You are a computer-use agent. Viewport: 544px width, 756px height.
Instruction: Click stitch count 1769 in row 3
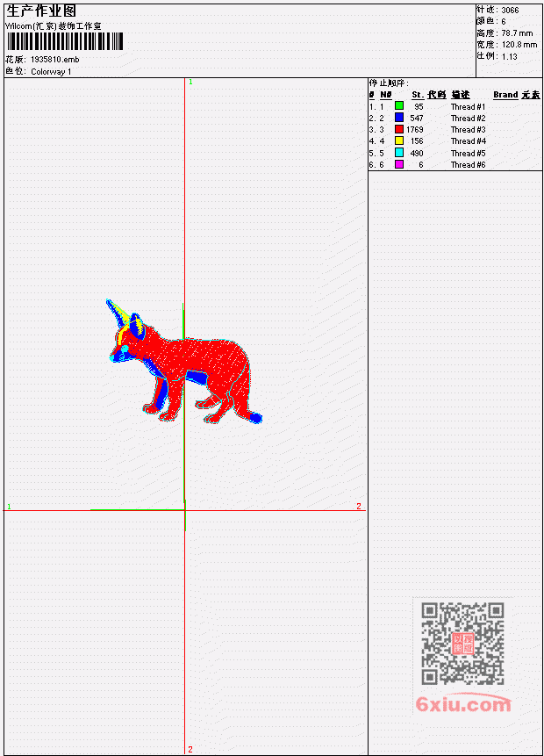click(414, 130)
